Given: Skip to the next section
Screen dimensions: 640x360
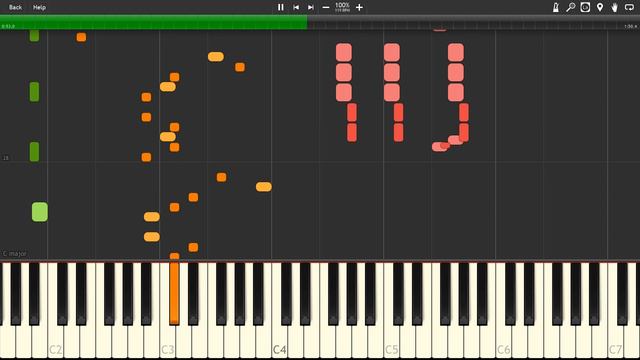Looking at the screenshot, I should click(x=311, y=7).
